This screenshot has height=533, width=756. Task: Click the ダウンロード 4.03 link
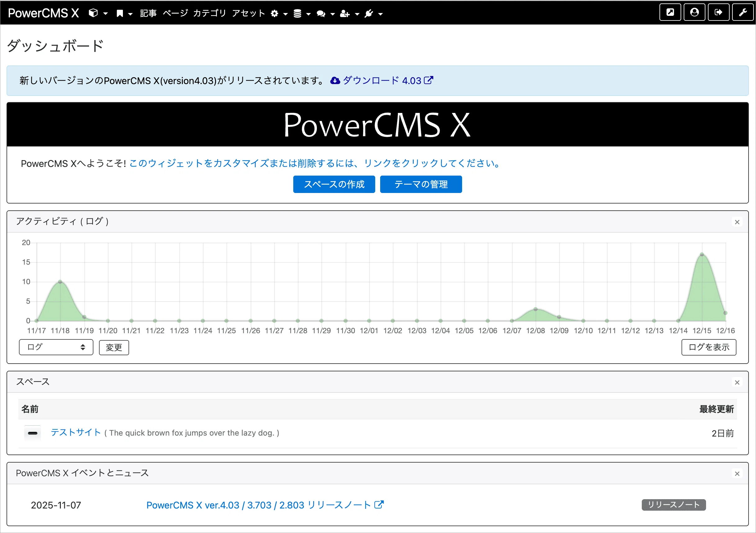(382, 81)
